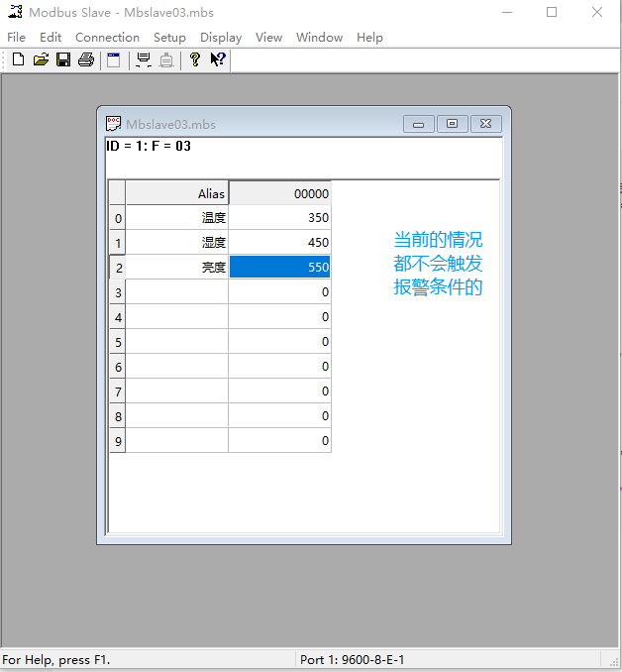The width and height of the screenshot is (622, 672).
Task: Open the Window menu
Action: coord(320,38)
